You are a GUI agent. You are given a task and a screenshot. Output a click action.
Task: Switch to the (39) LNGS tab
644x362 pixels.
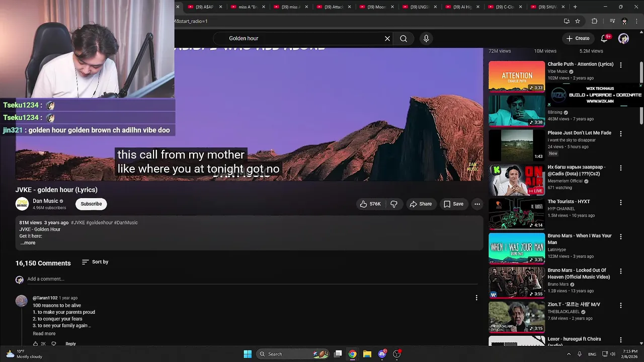point(420,7)
